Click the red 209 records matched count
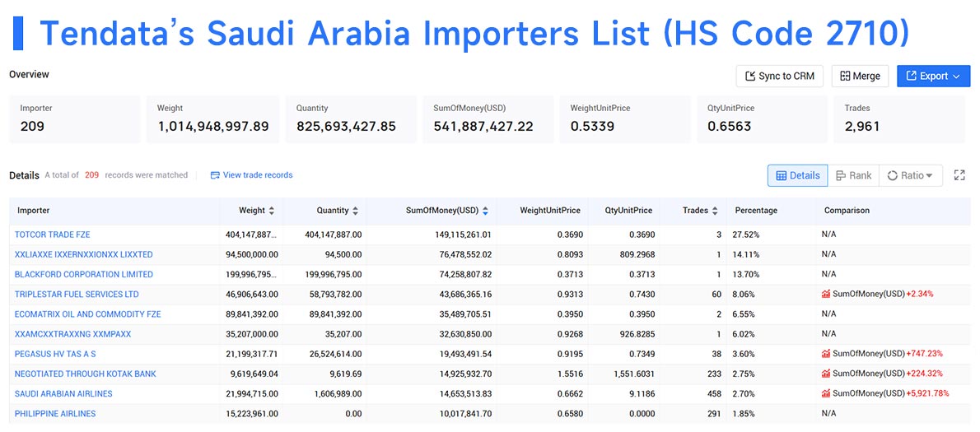The height and width of the screenshot is (432, 980). (x=92, y=175)
